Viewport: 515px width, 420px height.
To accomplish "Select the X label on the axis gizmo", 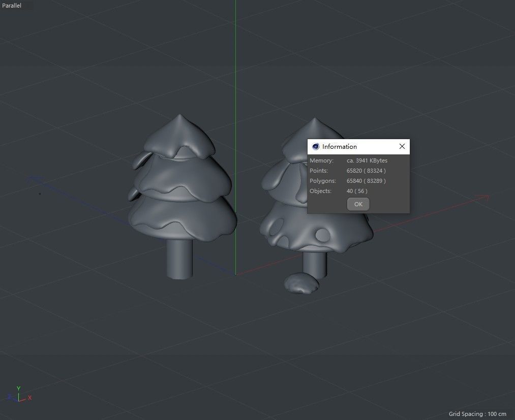I will (x=29, y=398).
